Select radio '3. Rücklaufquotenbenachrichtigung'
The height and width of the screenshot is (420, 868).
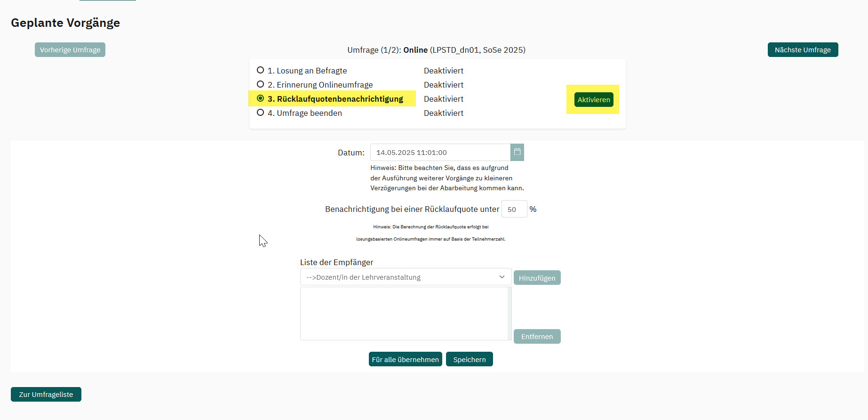pyautogui.click(x=260, y=98)
